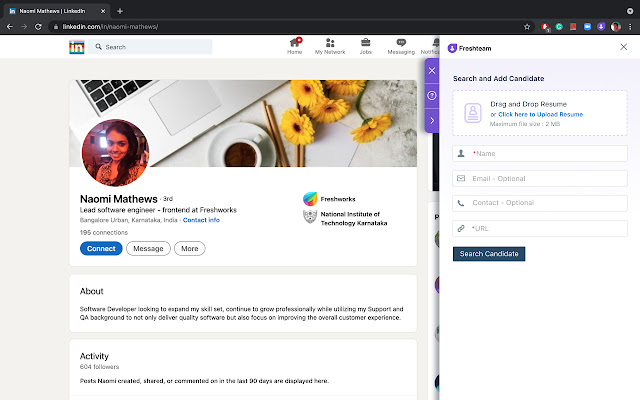Click National Institute of Technology Karnataka link
Image resolution: width=640 pixels, height=400 pixels.
[345, 218]
